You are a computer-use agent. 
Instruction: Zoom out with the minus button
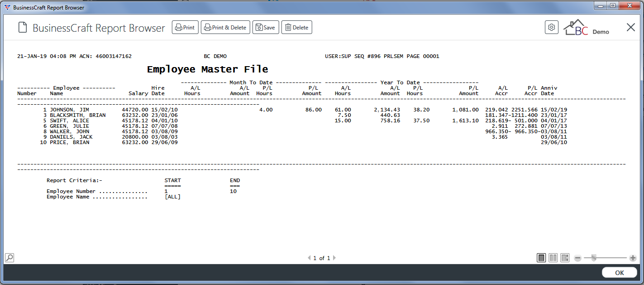click(578, 258)
